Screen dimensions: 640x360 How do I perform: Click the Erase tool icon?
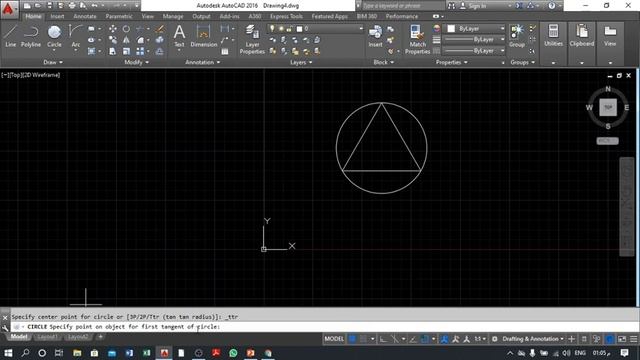(160, 29)
